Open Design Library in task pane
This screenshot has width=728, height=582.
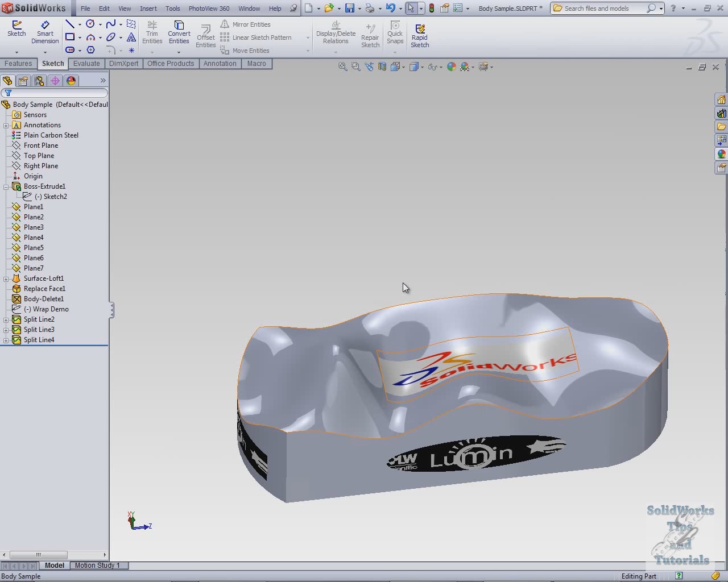point(721,114)
